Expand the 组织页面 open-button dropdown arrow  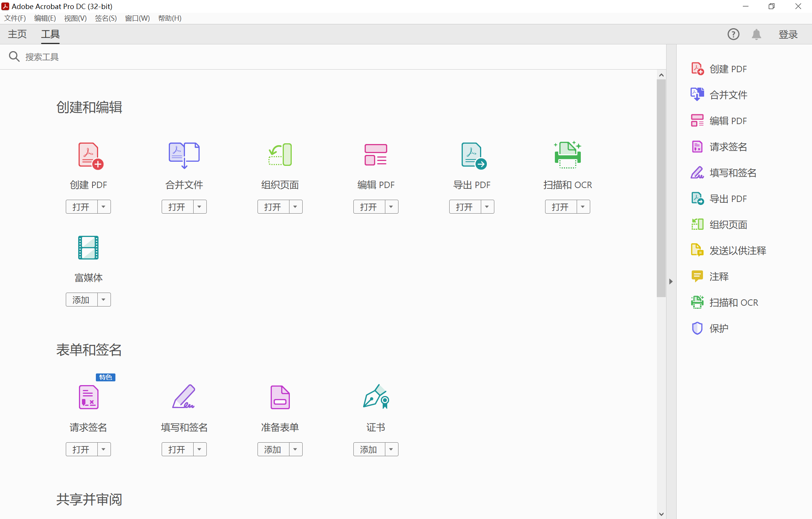[x=295, y=207]
